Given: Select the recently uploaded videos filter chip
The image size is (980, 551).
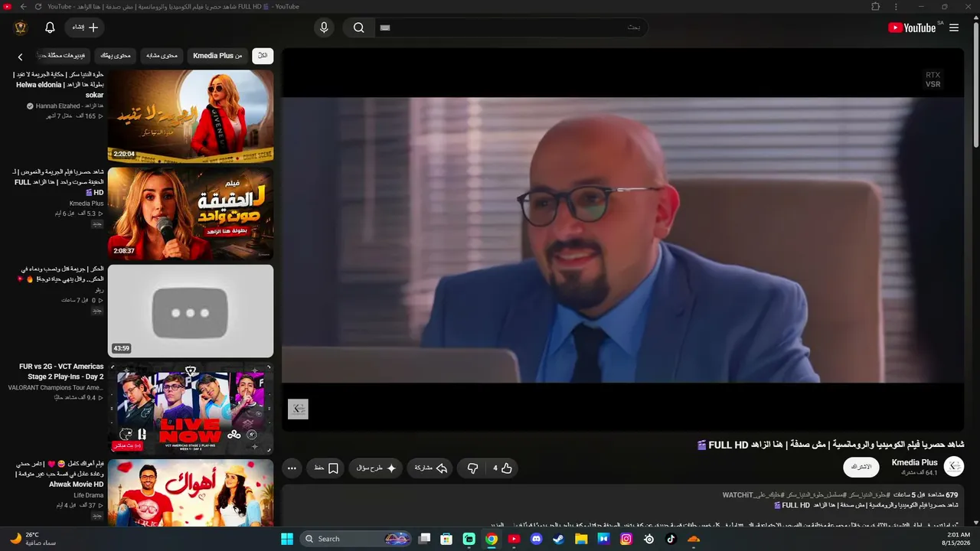Looking at the screenshot, I should coord(64,56).
